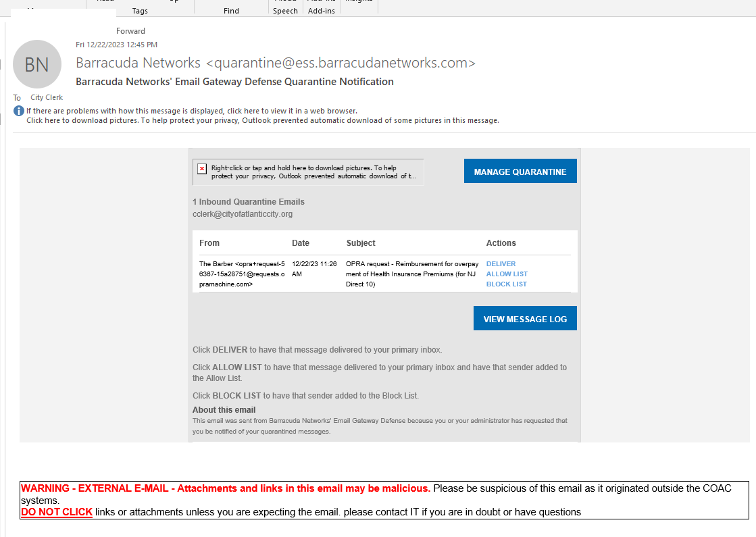Click the Forward action above the message
Viewport: 756px width, 537px height.
point(130,31)
